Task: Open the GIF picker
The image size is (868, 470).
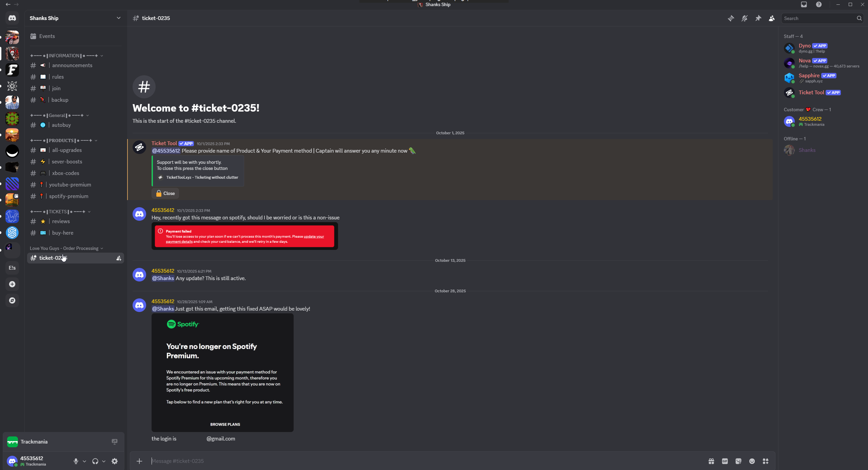Action: point(725,461)
